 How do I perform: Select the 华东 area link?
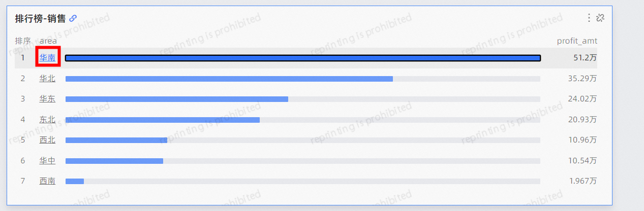[x=47, y=99]
